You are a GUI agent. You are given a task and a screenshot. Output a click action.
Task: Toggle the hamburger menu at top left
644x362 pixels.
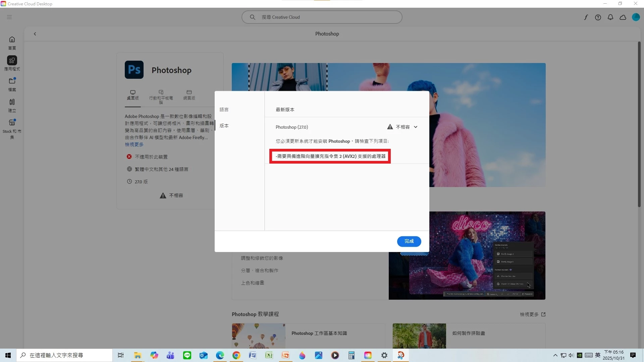pos(9,17)
